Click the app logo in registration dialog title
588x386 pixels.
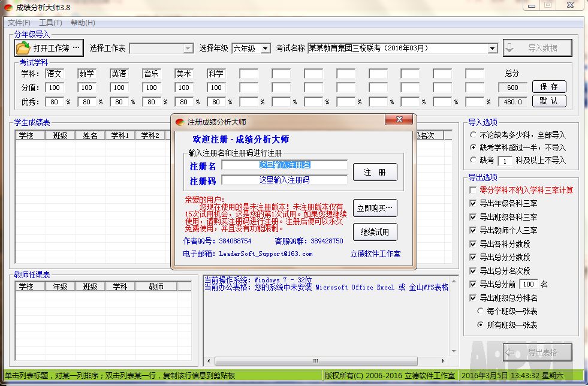(179, 122)
